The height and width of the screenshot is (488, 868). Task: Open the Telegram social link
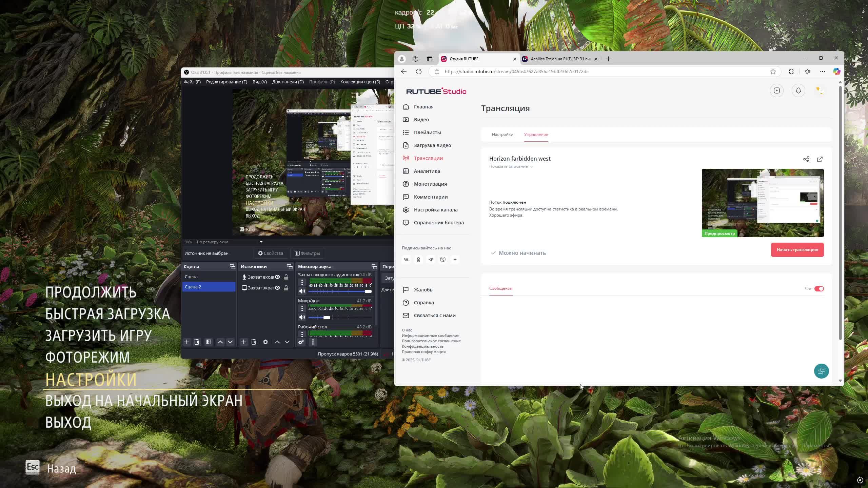430,260
